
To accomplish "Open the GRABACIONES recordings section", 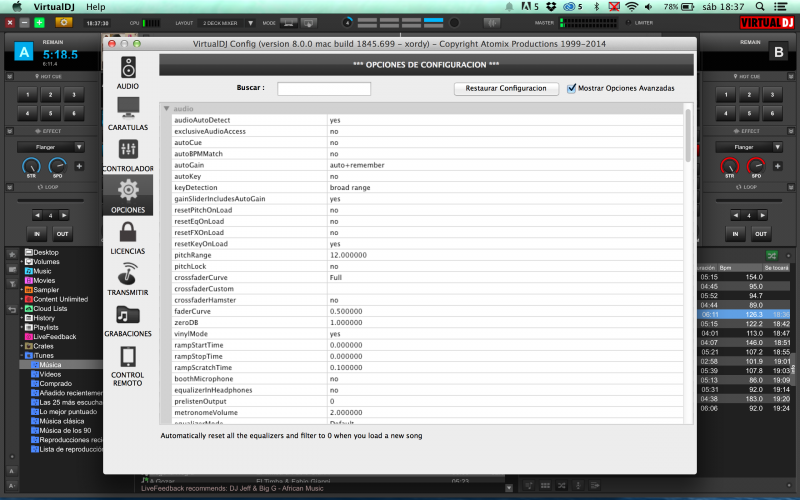I will tap(128, 320).
